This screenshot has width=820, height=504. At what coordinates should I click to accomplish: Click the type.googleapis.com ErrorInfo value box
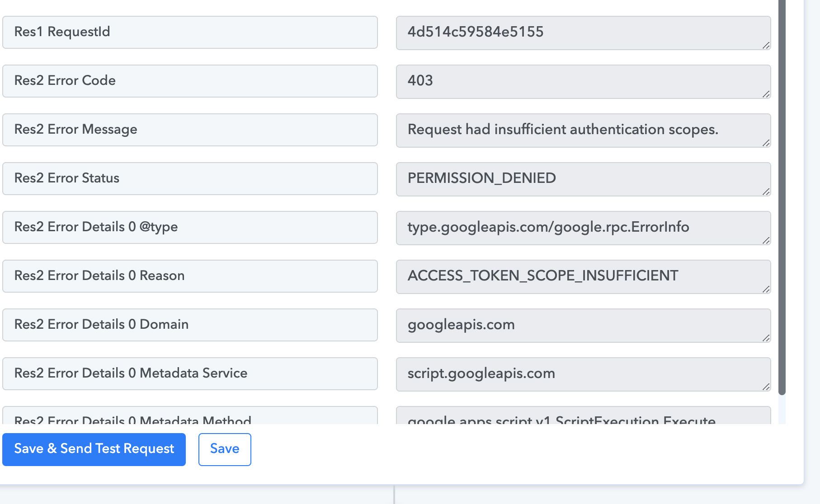click(583, 228)
